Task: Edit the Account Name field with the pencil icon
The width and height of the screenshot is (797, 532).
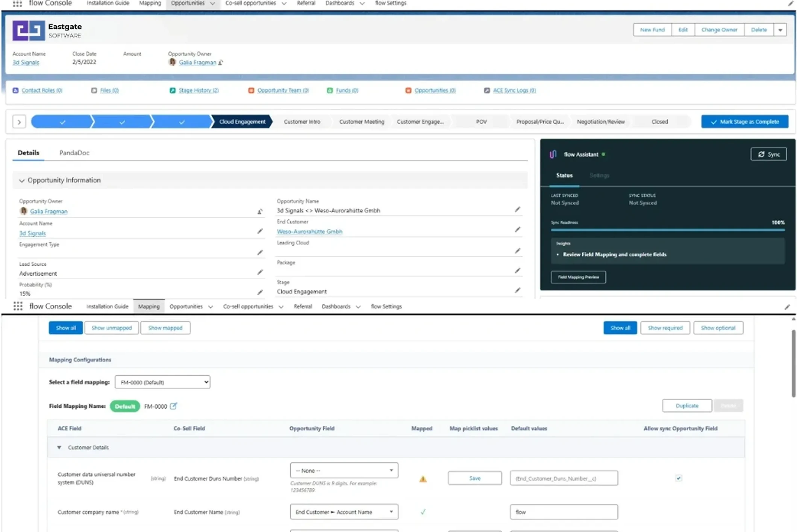Action: pos(260,231)
